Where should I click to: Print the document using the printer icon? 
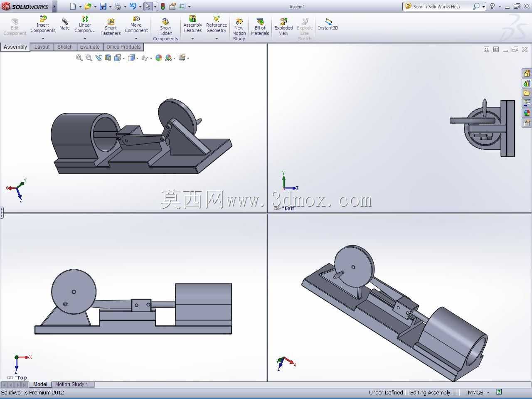point(118,6)
